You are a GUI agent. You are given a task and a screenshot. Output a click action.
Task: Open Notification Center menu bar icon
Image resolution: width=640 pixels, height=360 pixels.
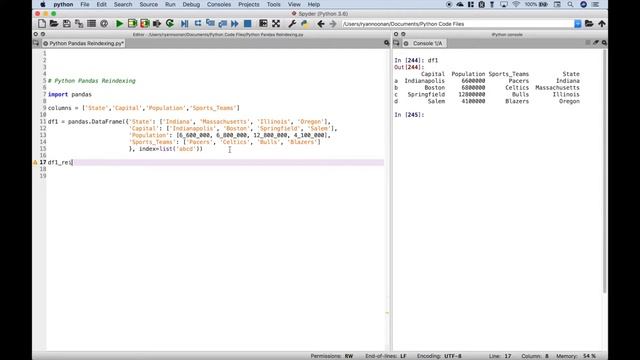tap(596, 4)
